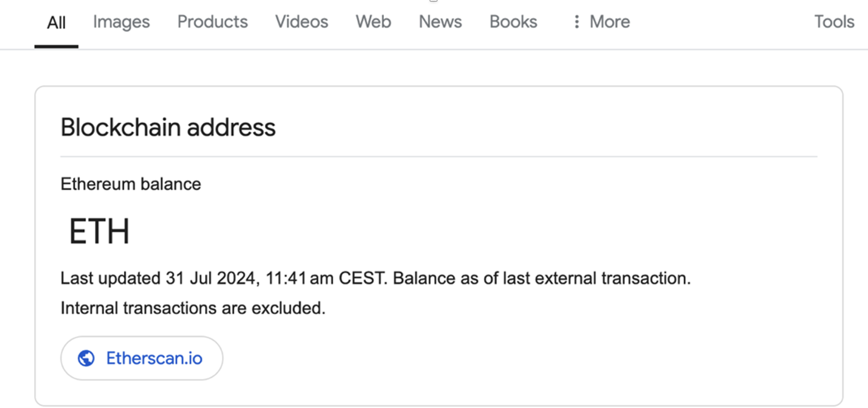Click the 'Internal transactions are excluded' note
868x408 pixels.
193,308
